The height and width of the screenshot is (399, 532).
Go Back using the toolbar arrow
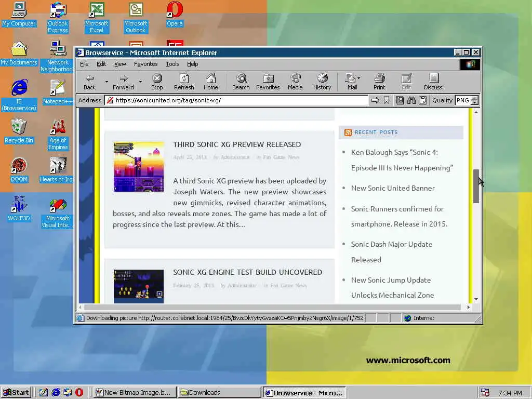[89, 82]
